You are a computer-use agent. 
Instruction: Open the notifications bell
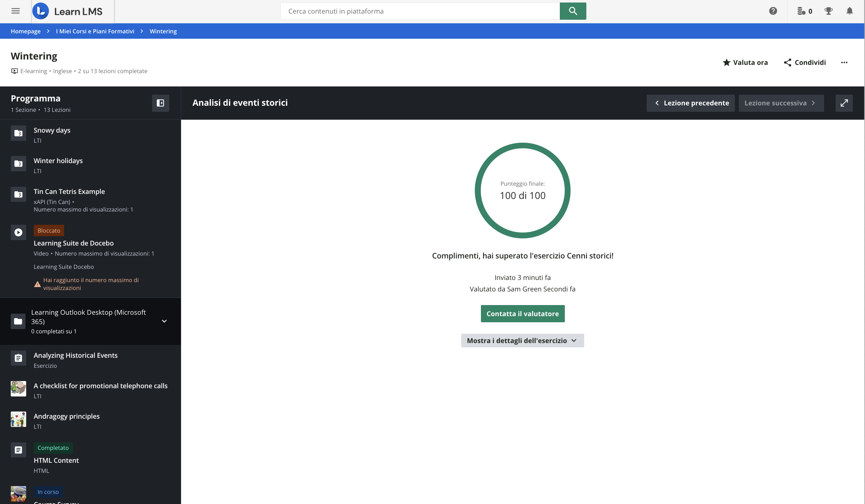coord(850,11)
